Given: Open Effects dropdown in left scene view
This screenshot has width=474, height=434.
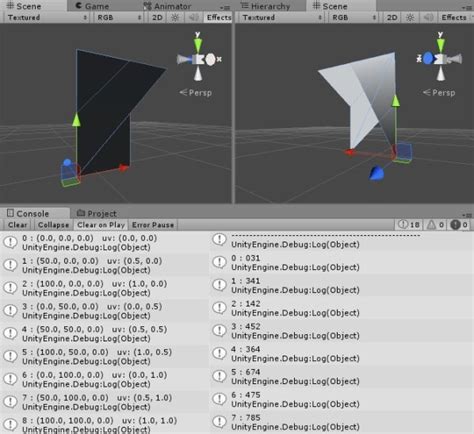Looking at the screenshot, I should (x=218, y=17).
